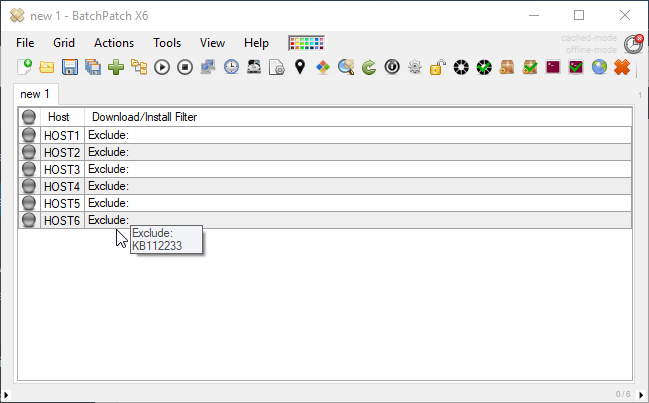Open the Actions menu

(113, 43)
